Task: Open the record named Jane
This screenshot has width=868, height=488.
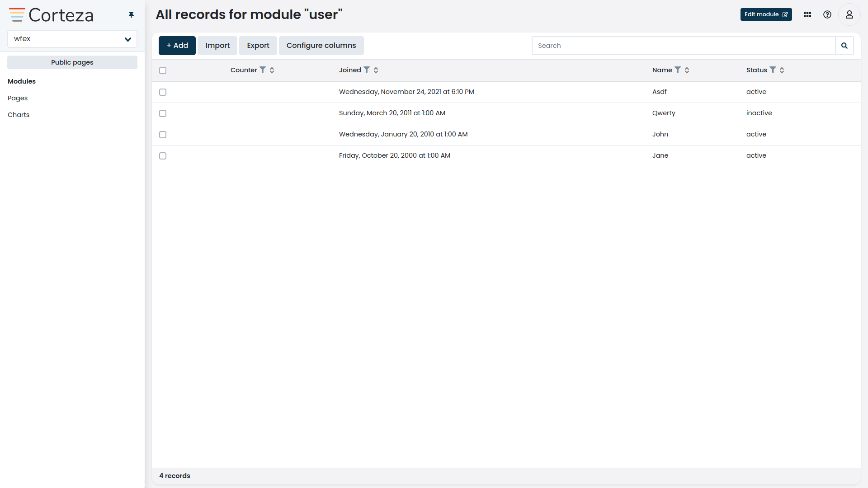Action: click(660, 155)
